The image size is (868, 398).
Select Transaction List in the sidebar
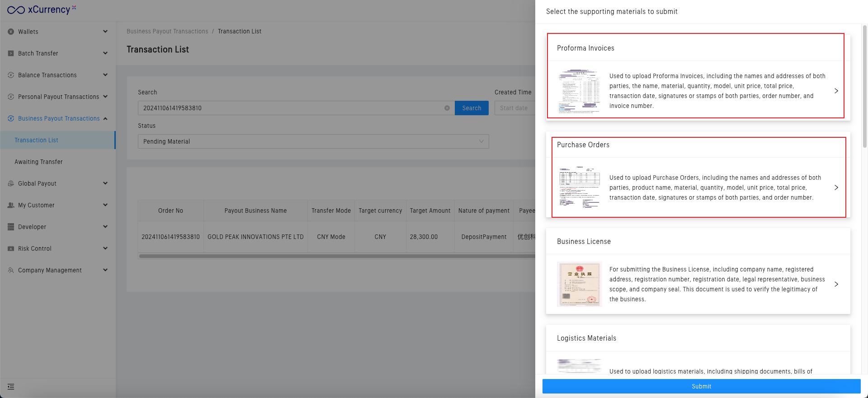(x=36, y=140)
